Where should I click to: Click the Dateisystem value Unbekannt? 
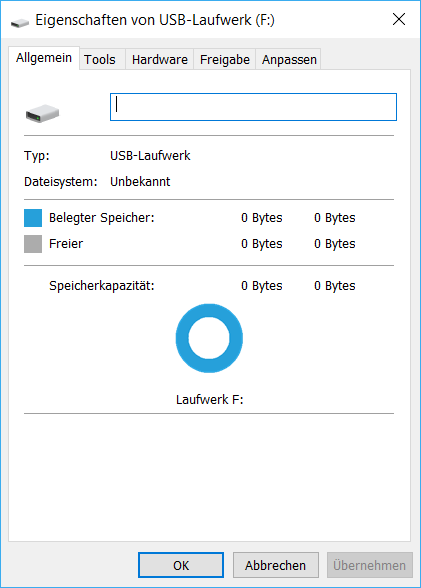tap(140, 182)
